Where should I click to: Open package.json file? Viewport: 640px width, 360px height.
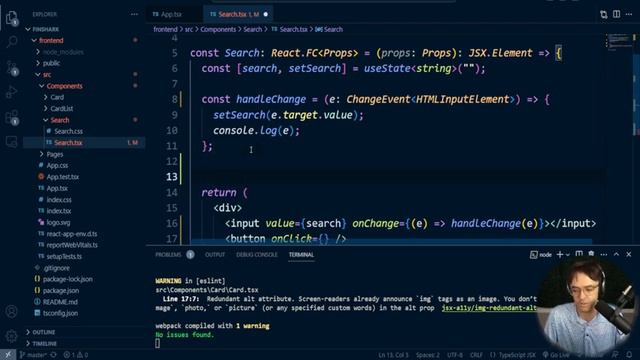(61, 291)
